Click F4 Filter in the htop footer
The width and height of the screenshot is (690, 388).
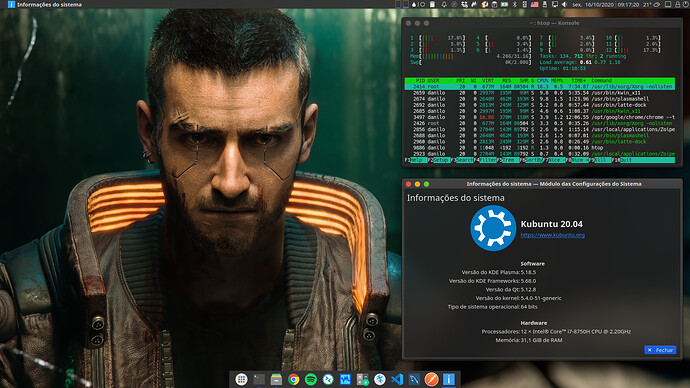click(486, 160)
